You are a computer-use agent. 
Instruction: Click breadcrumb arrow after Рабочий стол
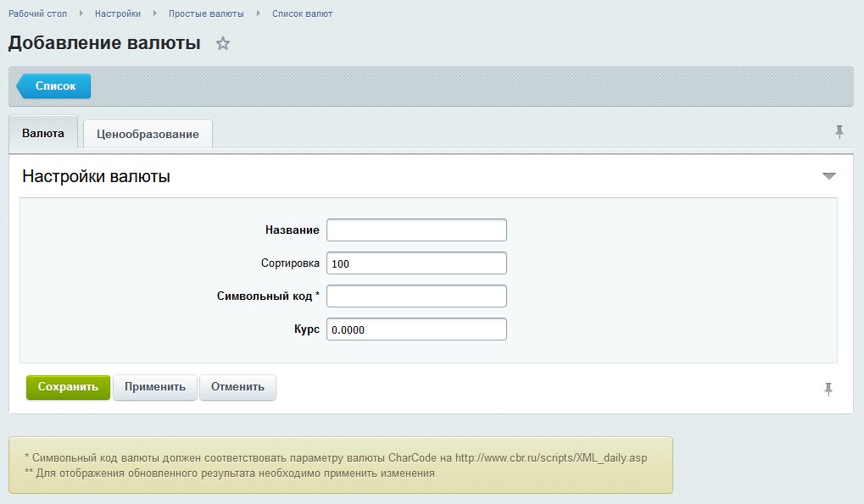[81, 14]
